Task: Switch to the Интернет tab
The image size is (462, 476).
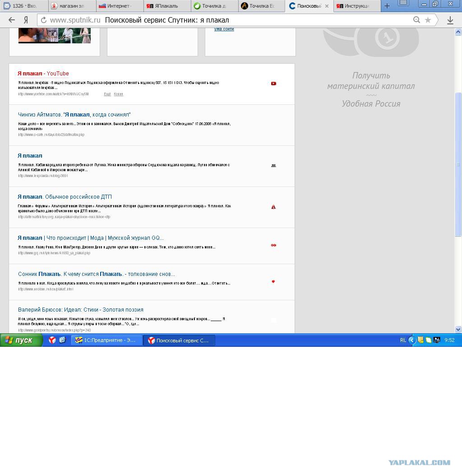Action: (120, 6)
